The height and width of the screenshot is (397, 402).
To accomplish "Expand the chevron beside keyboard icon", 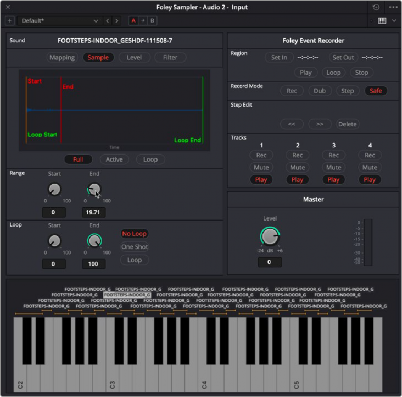I will 394,21.
